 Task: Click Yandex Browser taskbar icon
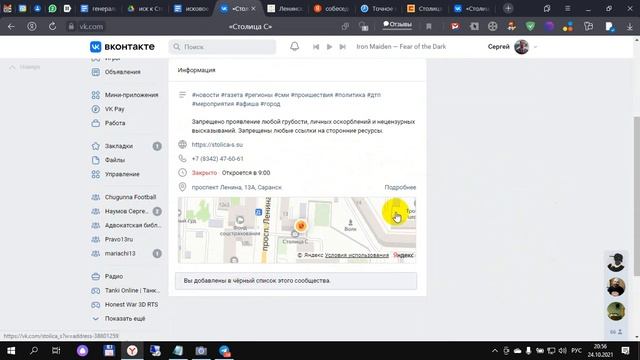[x=132, y=351]
